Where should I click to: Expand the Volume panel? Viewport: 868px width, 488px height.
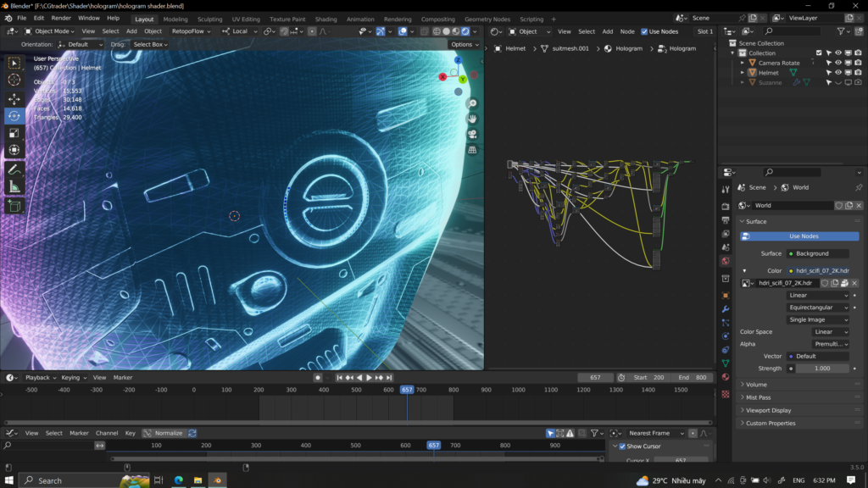(x=757, y=385)
